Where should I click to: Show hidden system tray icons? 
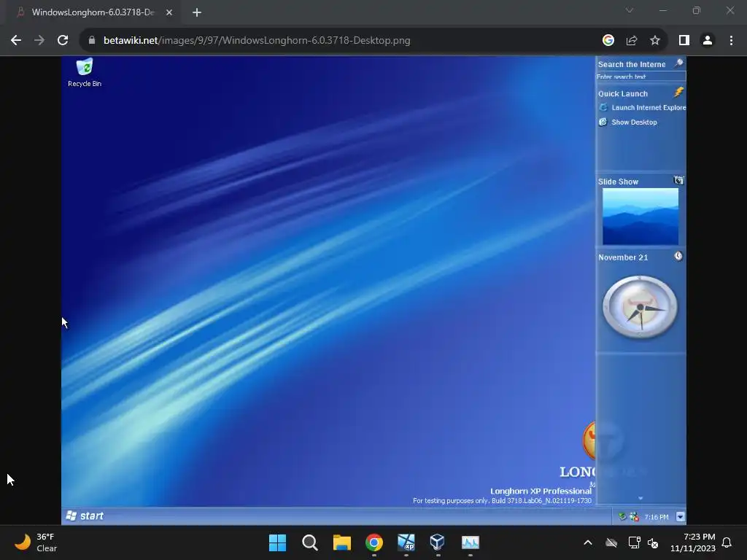(x=588, y=542)
